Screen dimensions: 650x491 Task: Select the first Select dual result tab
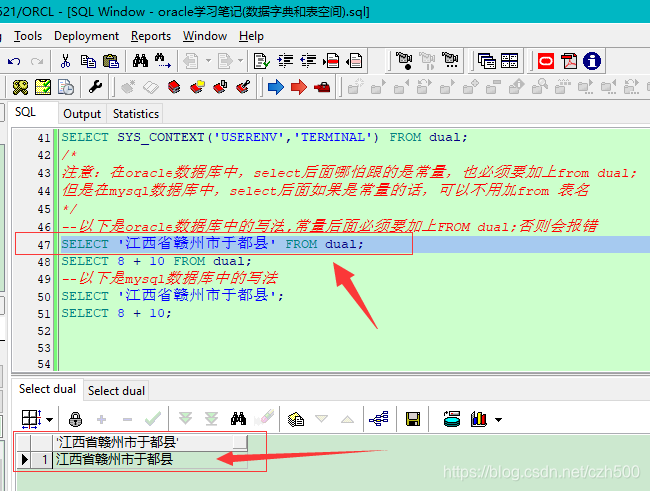pyautogui.click(x=47, y=389)
